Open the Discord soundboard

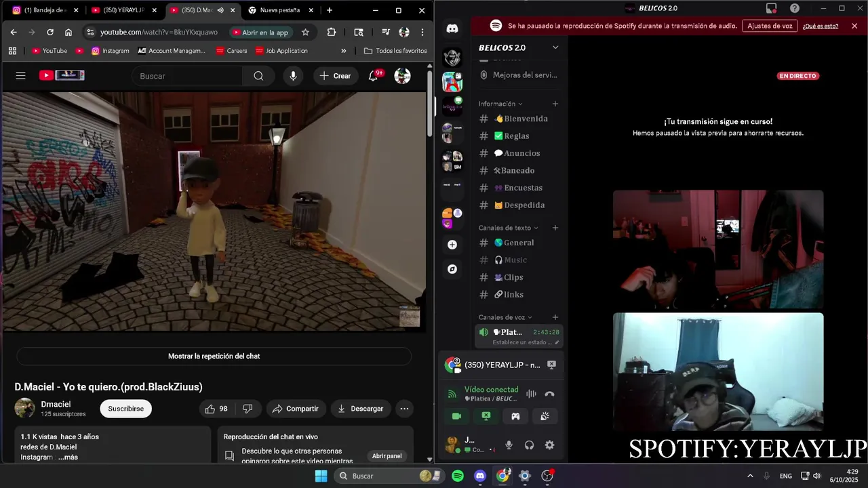click(545, 416)
